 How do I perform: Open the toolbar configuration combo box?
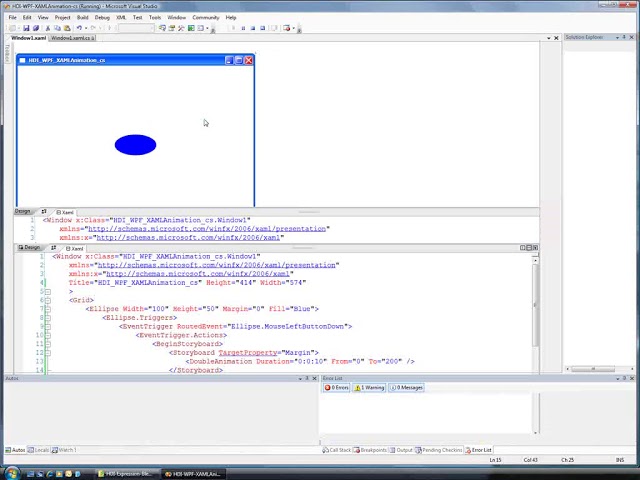(136, 28)
